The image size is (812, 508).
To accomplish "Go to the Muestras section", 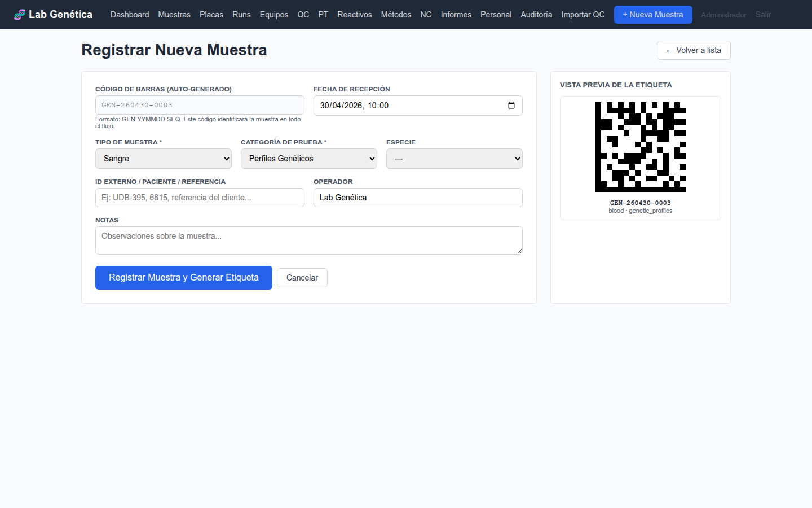I will pos(174,15).
